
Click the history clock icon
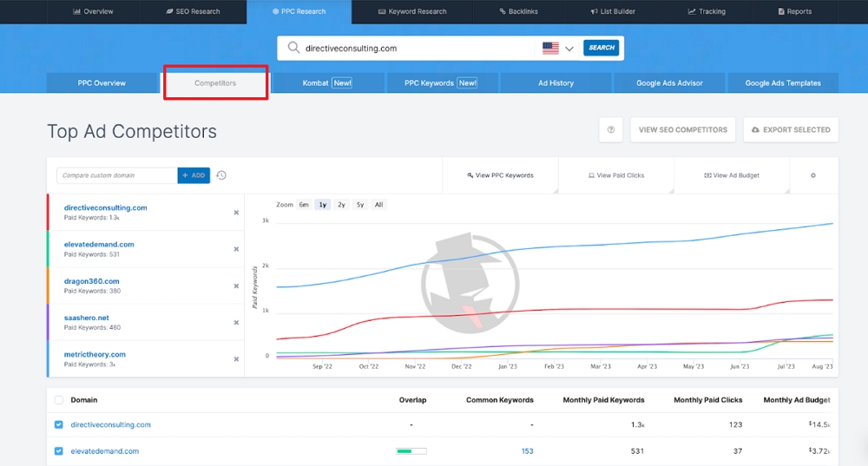click(x=221, y=175)
